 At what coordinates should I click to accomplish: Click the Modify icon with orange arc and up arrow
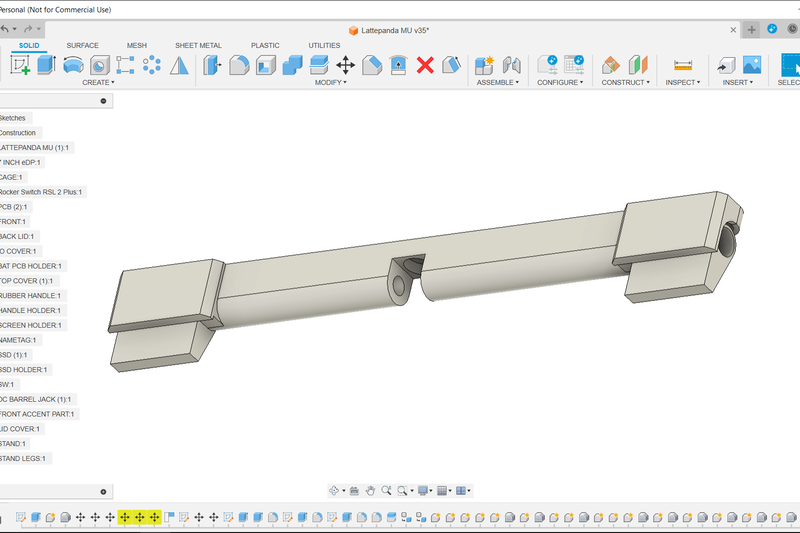tap(398, 65)
